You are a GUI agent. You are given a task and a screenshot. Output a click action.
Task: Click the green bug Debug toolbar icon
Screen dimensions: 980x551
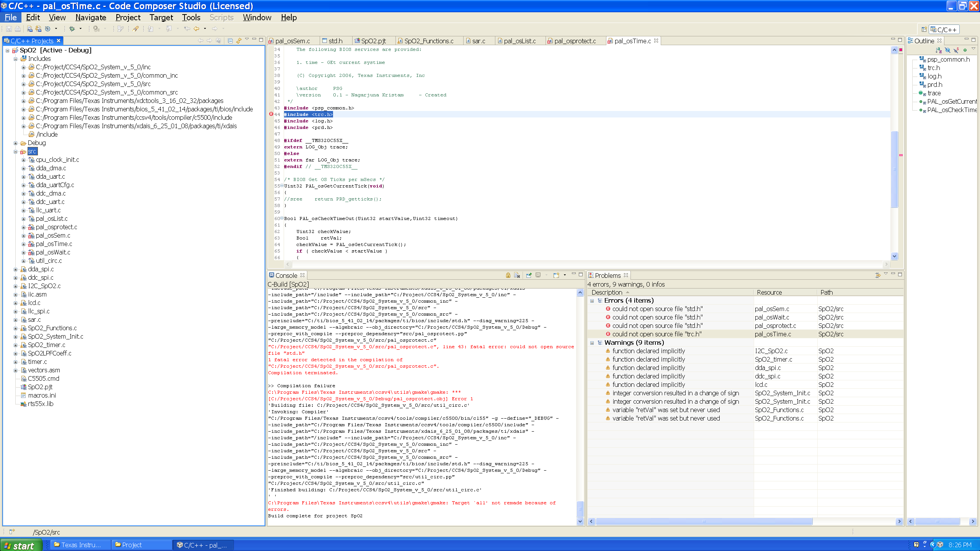72,29
